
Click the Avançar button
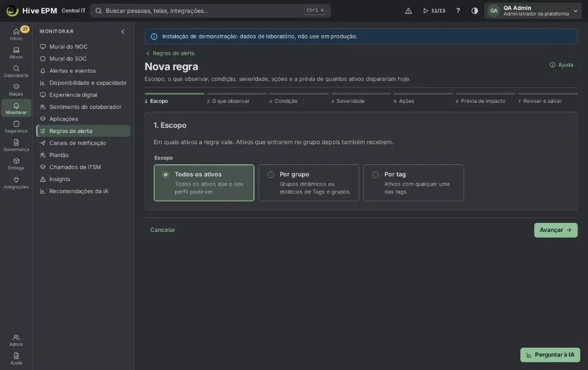[556, 230]
